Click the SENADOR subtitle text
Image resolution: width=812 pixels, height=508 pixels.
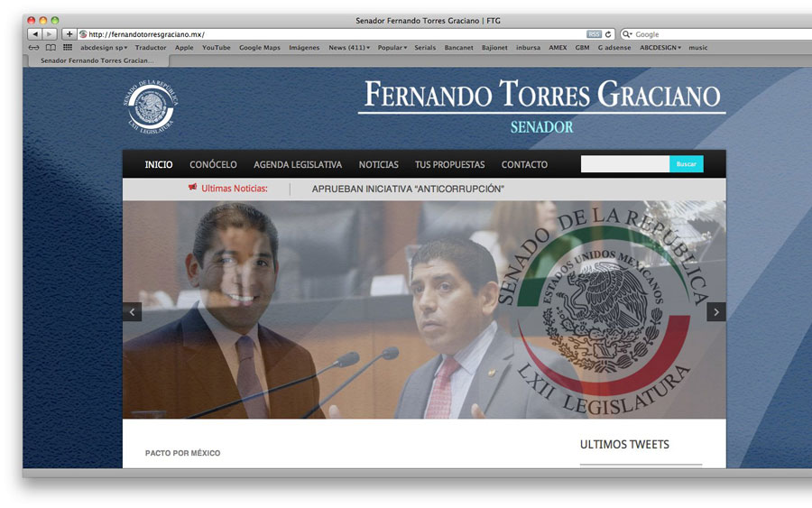(541, 127)
